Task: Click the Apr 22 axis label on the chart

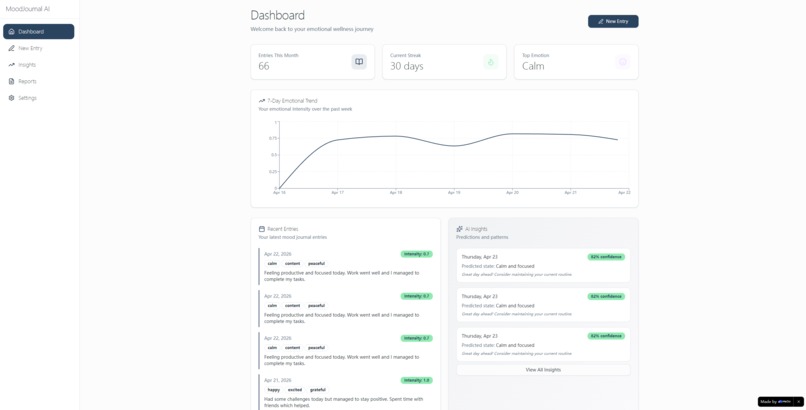Action: tap(624, 193)
